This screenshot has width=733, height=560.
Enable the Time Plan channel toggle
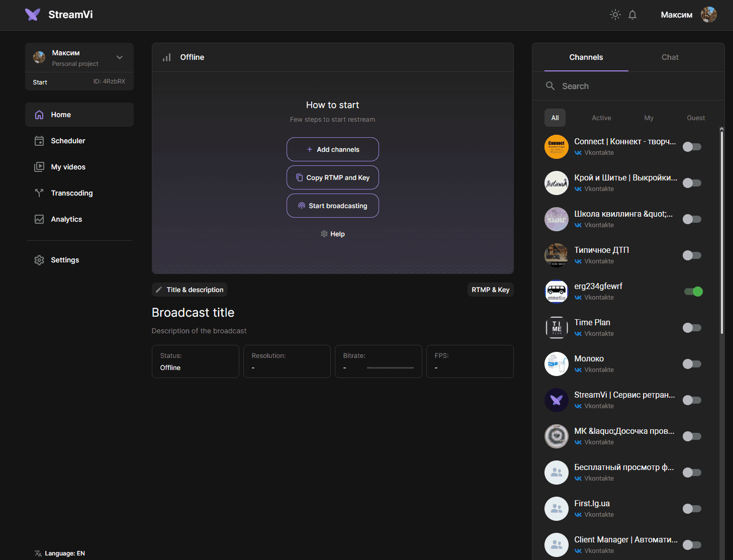(x=692, y=328)
